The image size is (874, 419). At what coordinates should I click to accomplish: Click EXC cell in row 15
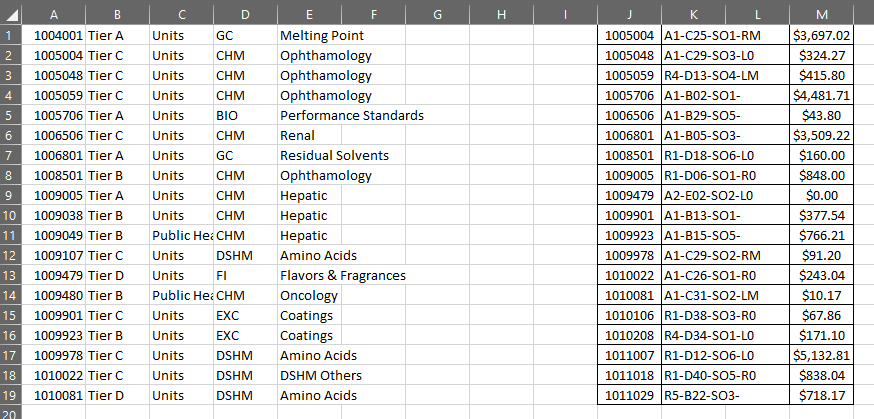(x=245, y=315)
